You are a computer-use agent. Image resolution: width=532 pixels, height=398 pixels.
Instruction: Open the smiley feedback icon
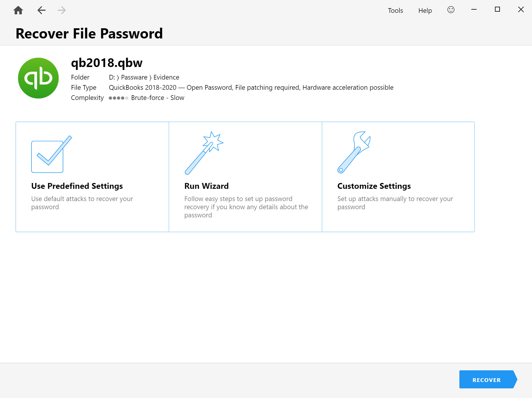coord(451,10)
